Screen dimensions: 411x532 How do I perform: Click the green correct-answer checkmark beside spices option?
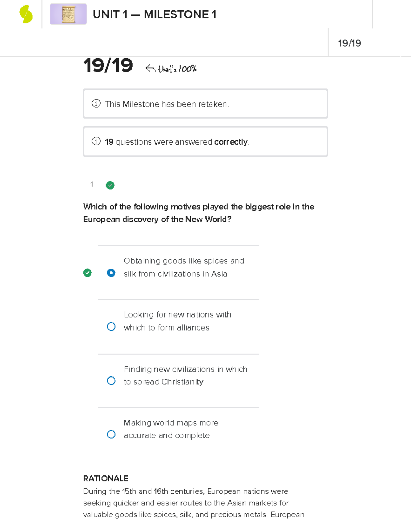pos(87,273)
